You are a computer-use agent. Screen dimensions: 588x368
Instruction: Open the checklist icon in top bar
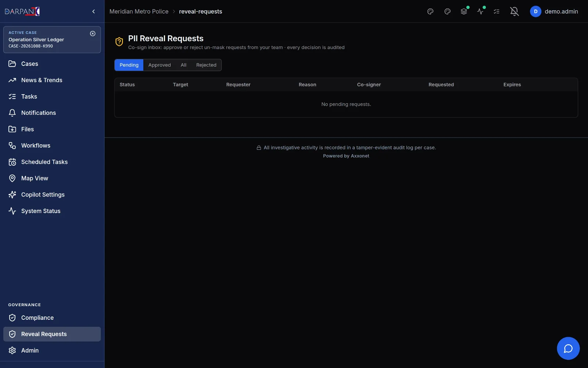pyautogui.click(x=496, y=11)
